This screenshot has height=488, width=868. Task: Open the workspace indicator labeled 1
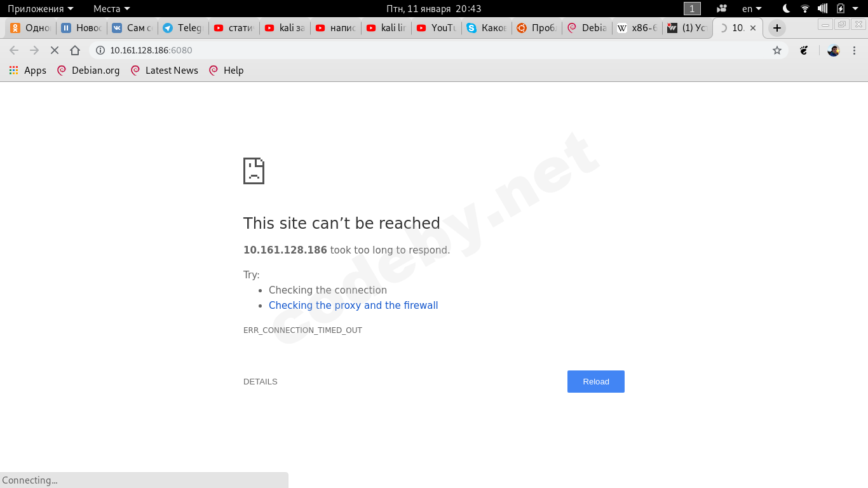[x=692, y=8]
